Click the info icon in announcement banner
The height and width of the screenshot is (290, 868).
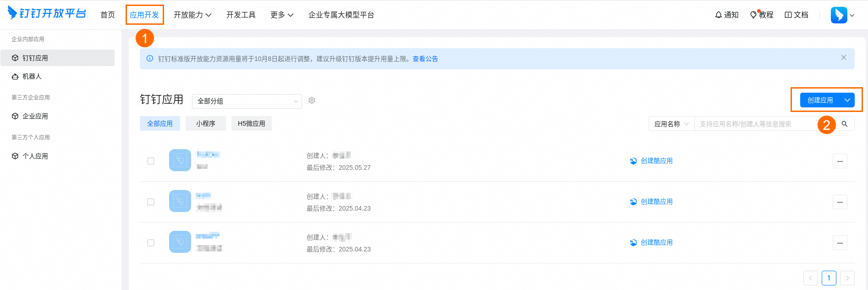coord(150,58)
